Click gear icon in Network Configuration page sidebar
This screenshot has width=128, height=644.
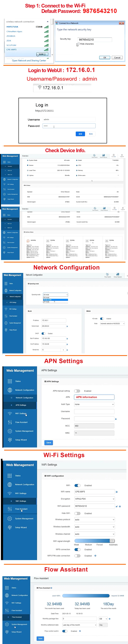click(6, 323)
